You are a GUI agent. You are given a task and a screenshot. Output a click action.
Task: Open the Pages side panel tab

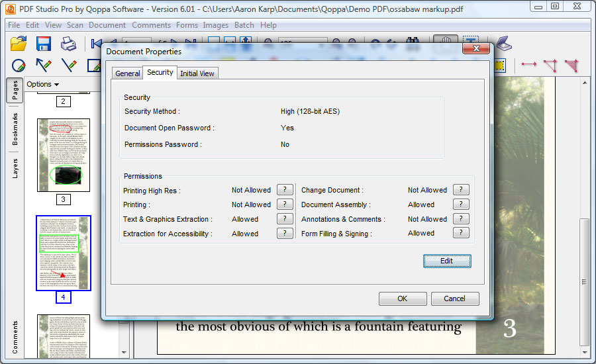15,90
